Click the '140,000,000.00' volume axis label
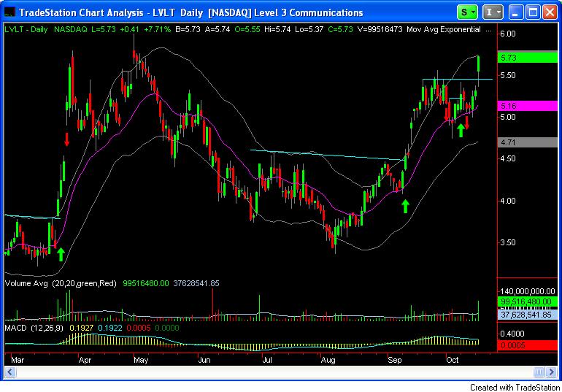The image size is (562, 392). click(528, 291)
